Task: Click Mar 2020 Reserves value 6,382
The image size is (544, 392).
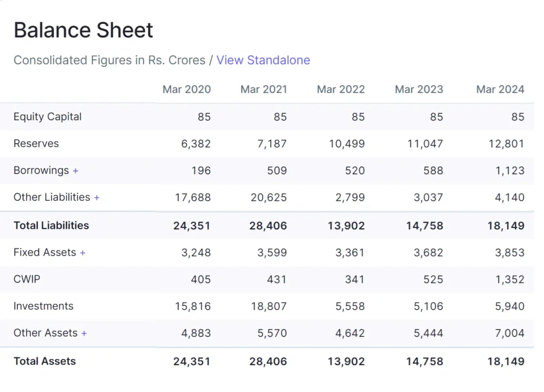Action: coord(196,143)
